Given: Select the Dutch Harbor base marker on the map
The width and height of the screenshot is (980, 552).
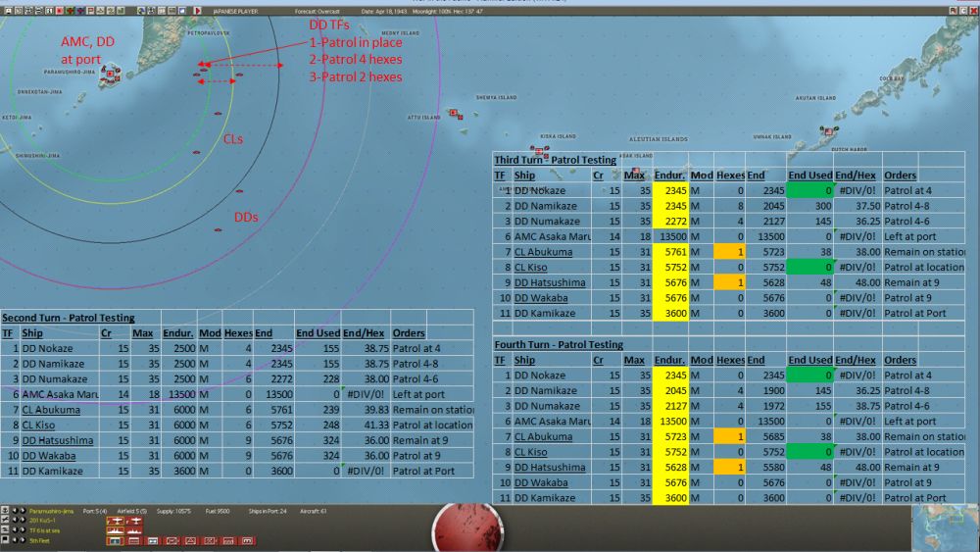Looking at the screenshot, I should 829,131.
